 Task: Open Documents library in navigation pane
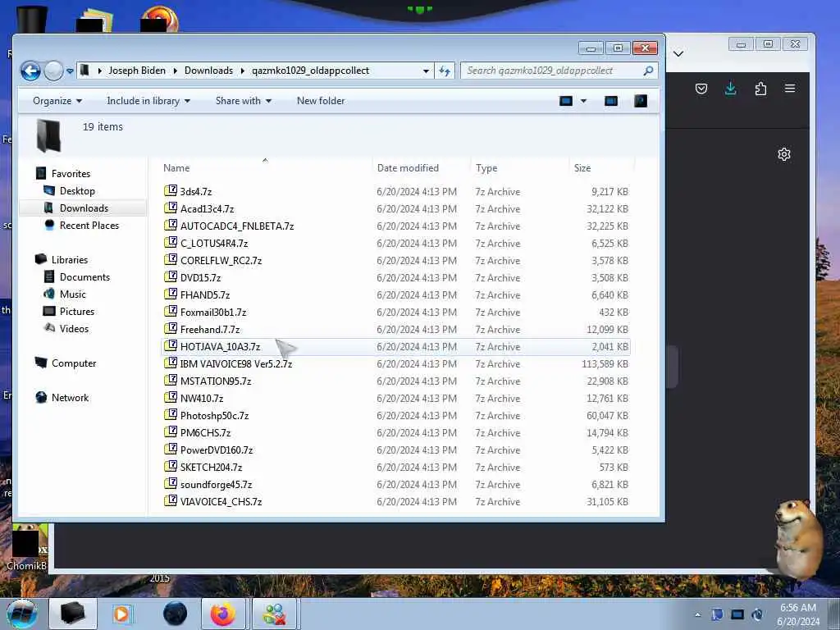[84, 276]
